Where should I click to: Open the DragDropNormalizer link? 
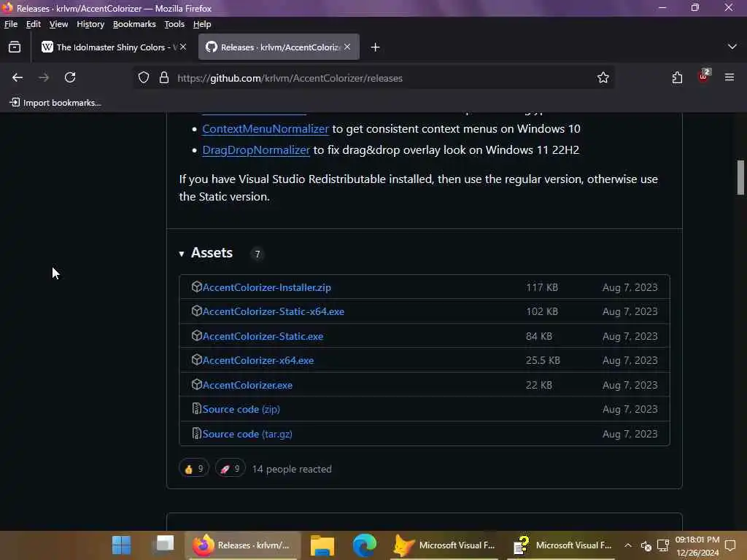256,150
